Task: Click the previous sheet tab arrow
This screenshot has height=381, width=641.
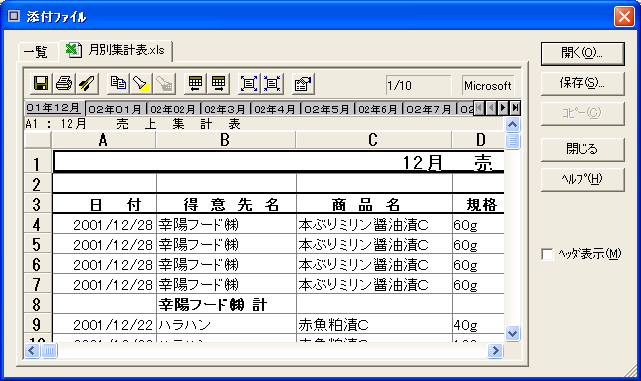Action: click(491, 108)
